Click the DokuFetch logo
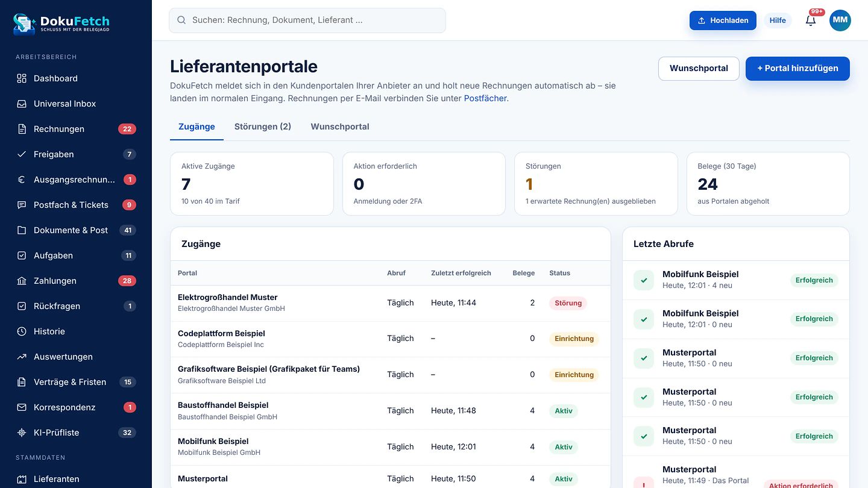This screenshot has width=868, height=488. (x=61, y=23)
